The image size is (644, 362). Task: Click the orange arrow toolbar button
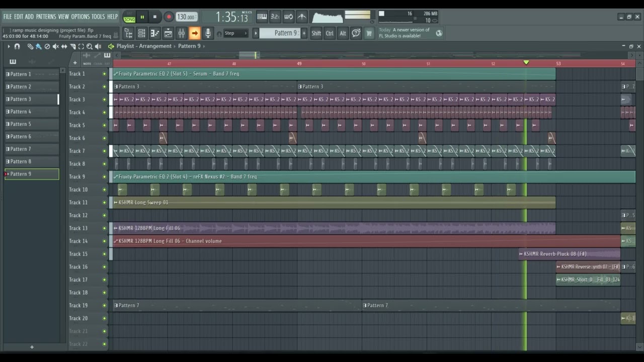pos(195,33)
